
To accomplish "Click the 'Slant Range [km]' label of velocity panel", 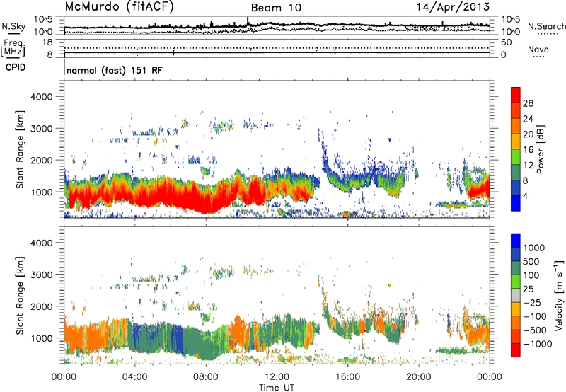I will (x=20, y=296).
